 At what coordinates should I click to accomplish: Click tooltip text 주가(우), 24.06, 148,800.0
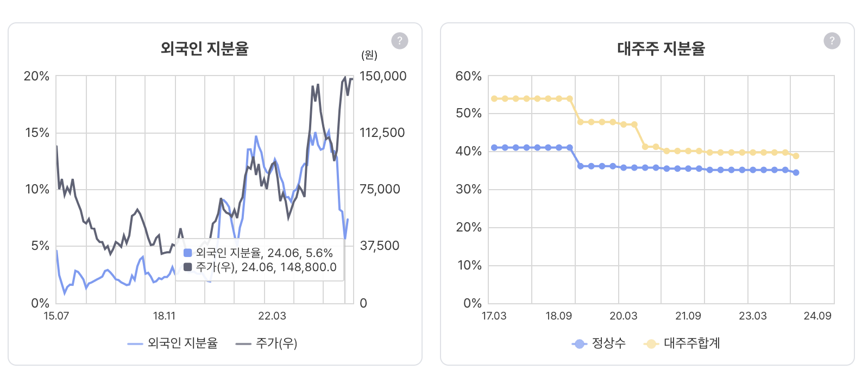[266, 267]
